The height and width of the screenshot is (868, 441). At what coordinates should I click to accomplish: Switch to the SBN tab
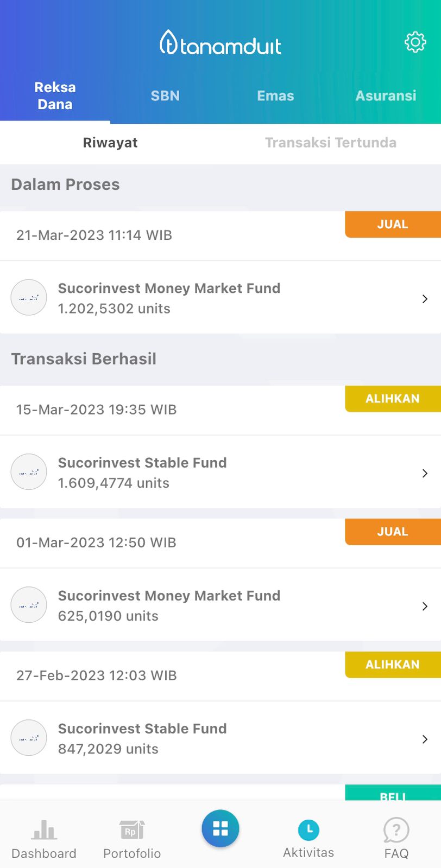[x=165, y=96]
